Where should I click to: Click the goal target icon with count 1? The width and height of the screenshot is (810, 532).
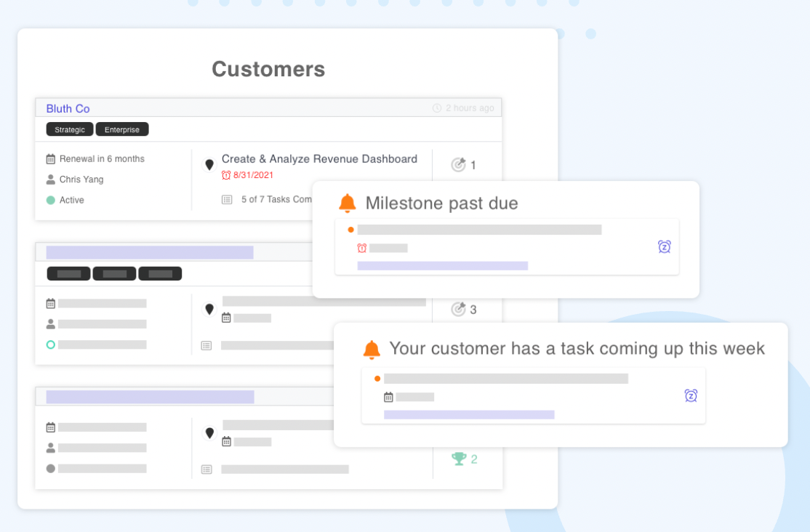458,164
